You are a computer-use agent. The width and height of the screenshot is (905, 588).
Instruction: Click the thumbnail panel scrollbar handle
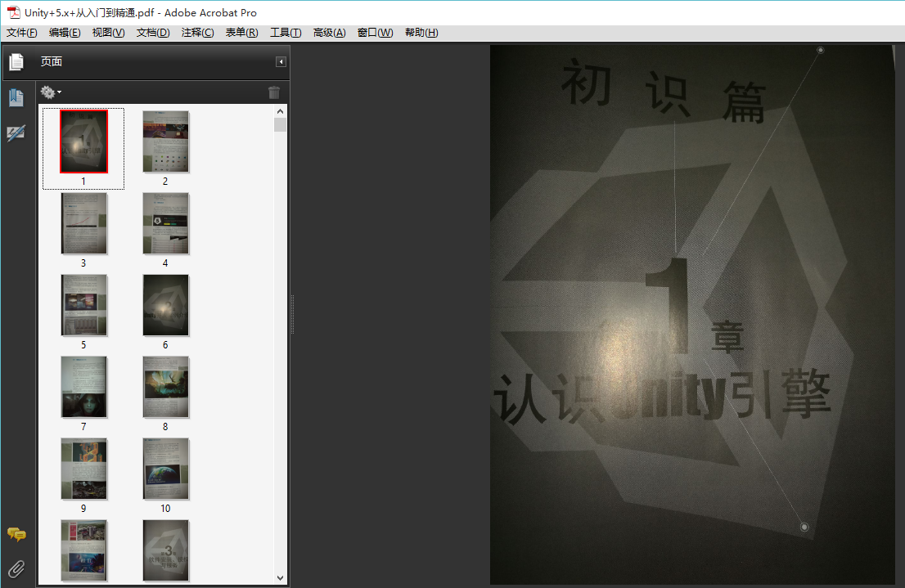(281, 125)
